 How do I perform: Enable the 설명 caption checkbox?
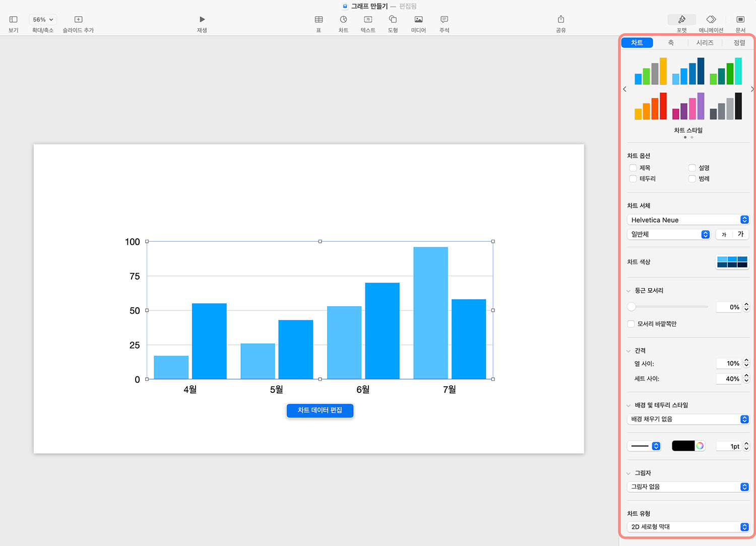pos(692,168)
